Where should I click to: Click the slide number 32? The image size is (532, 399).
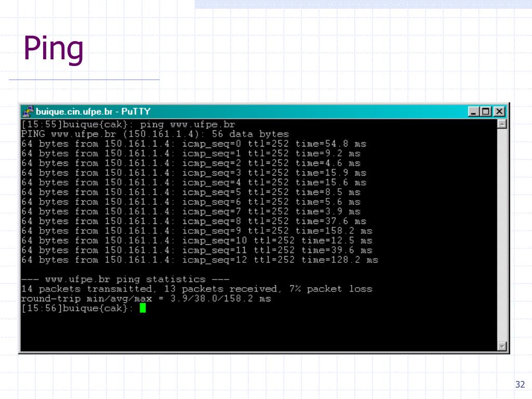tap(520, 384)
